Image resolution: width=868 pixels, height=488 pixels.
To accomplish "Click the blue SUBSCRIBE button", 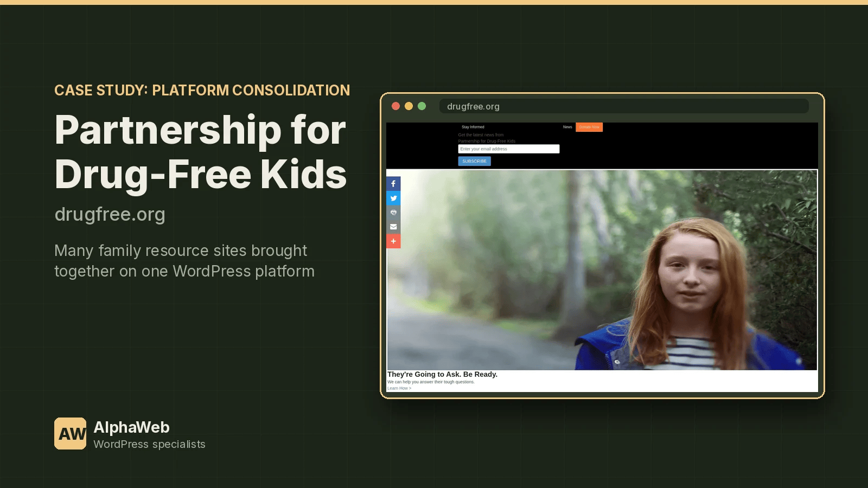I will coord(474,161).
